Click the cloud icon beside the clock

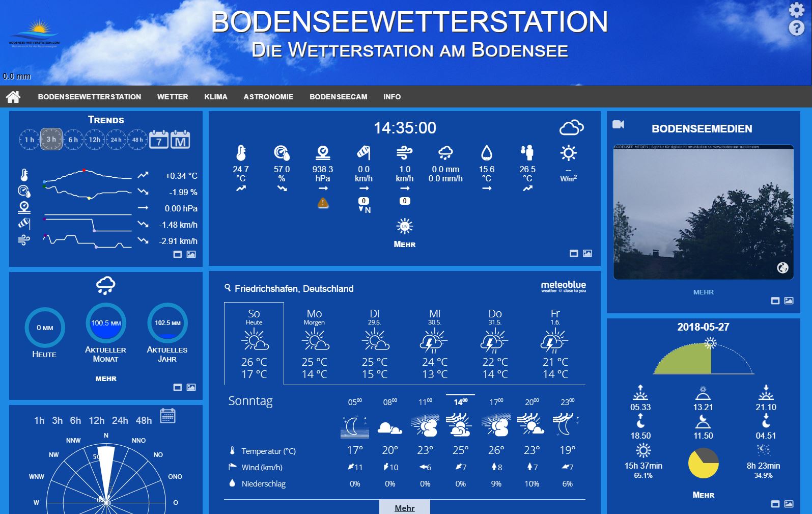coord(572,127)
